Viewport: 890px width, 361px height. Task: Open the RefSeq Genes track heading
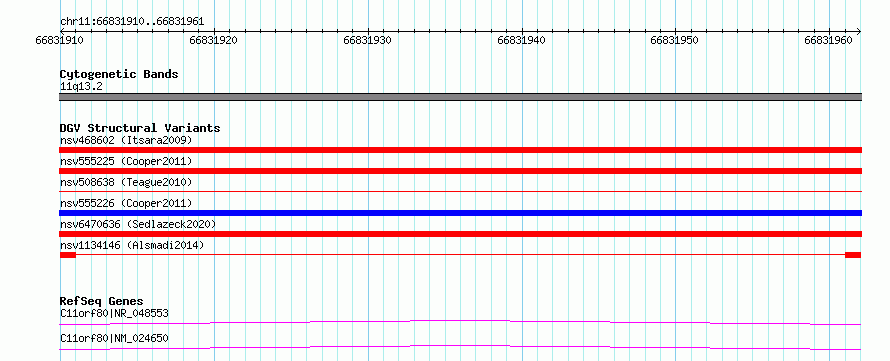(x=102, y=301)
